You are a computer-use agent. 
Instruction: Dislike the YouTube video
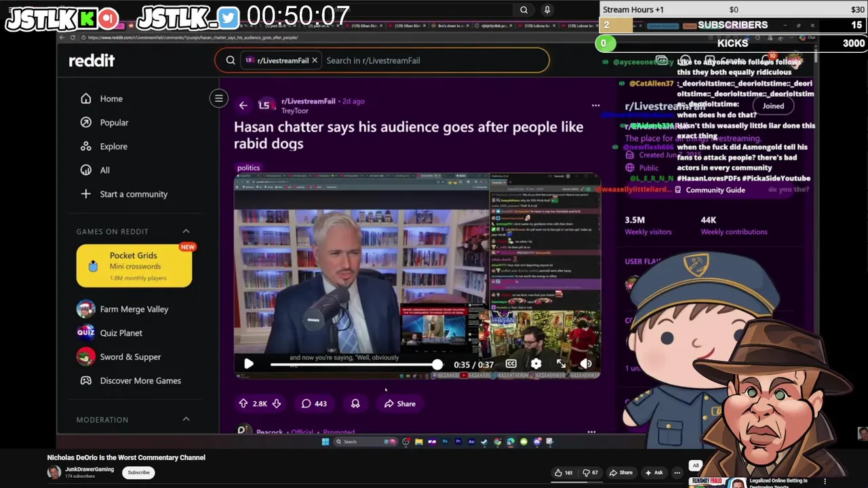(x=590, y=472)
